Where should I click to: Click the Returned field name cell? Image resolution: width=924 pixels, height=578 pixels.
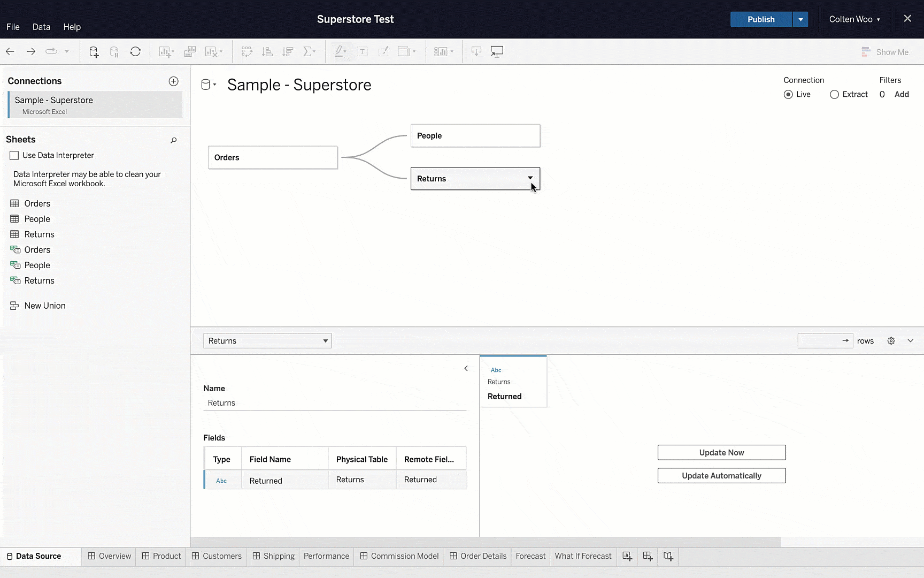coord(285,481)
